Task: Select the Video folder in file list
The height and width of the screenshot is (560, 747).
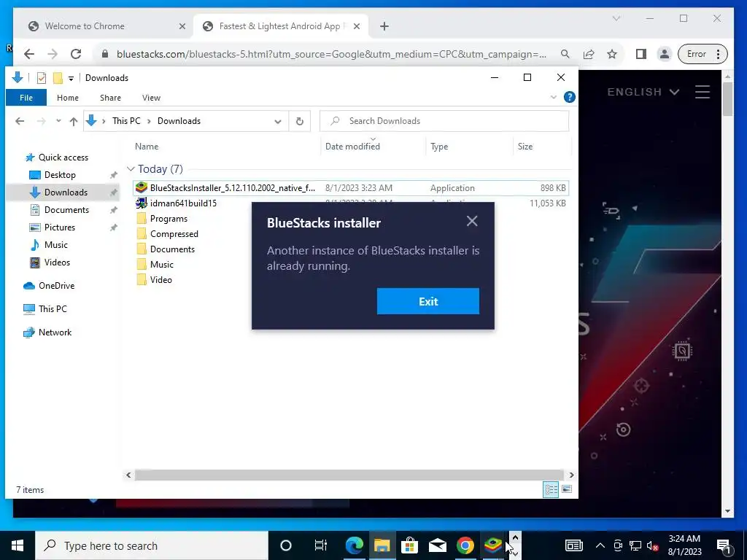Action: point(160,279)
